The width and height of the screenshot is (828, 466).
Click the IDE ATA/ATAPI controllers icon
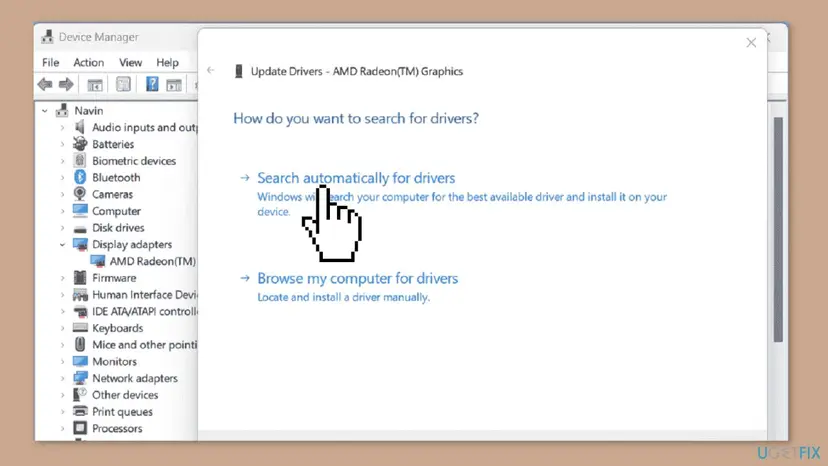[x=80, y=311]
